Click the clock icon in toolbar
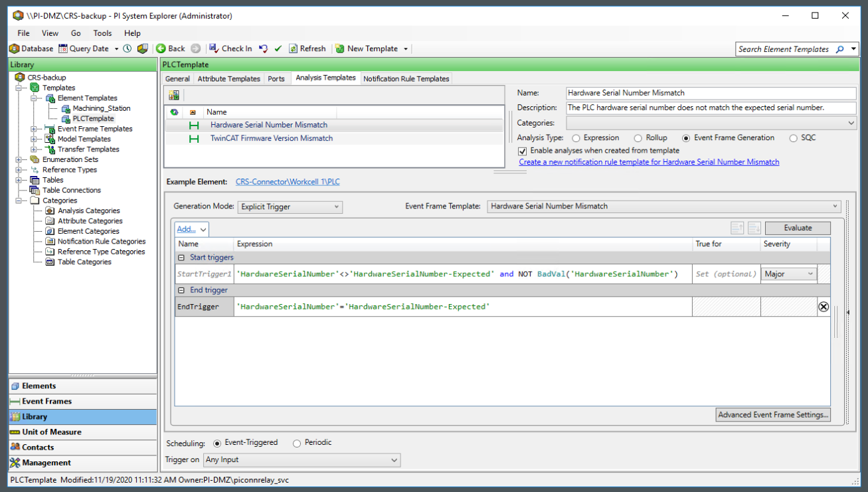This screenshot has width=868, height=492. pyautogui.click(x=128, y=48)
